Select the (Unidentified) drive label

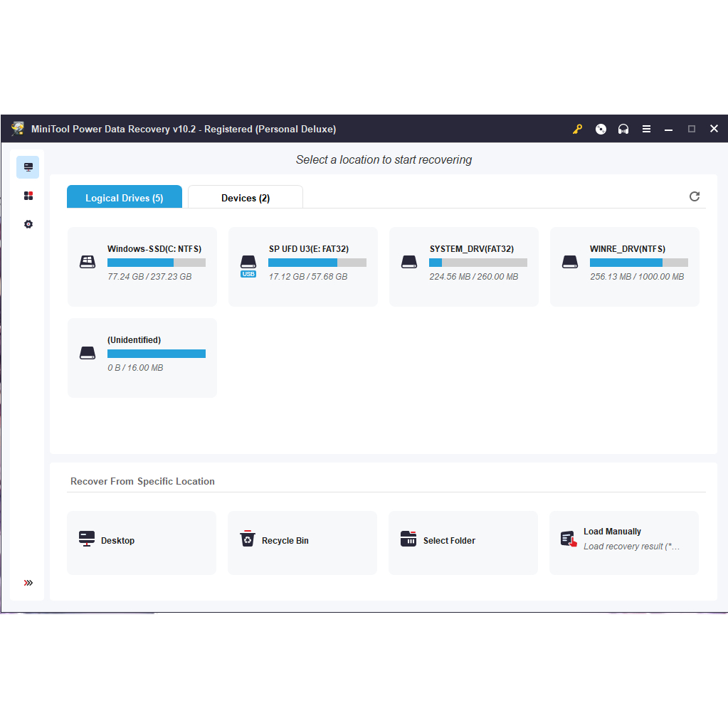pyautogui.click(x=134, y=340)
